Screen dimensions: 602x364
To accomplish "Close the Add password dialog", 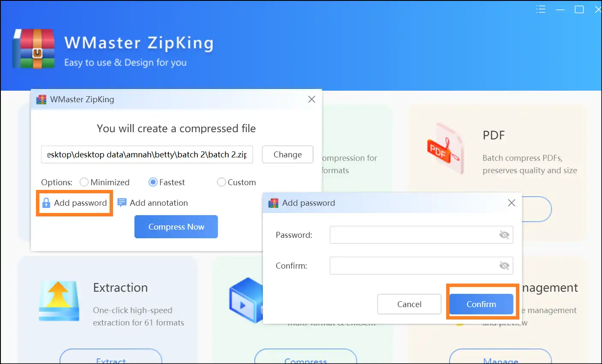I will 512,203.
